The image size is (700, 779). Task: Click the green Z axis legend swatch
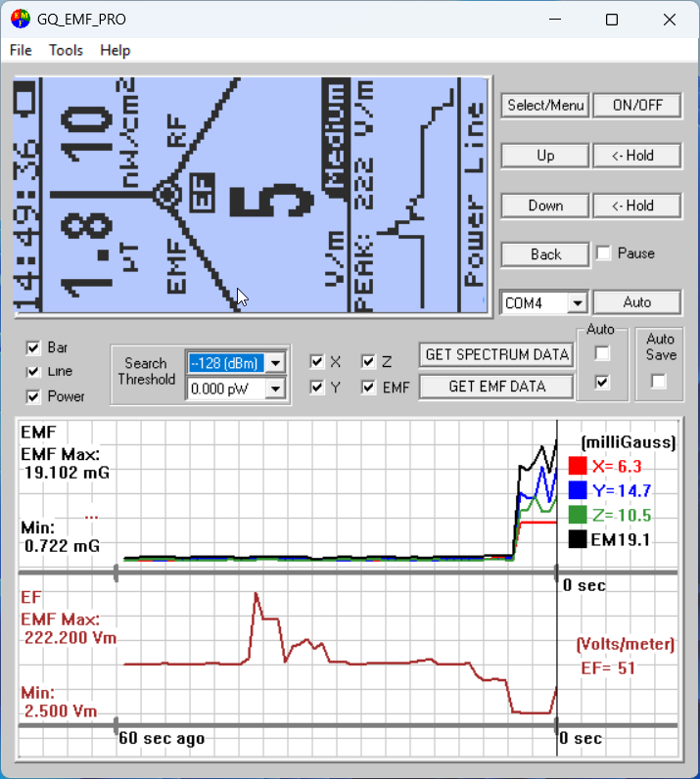pyautogui.click(x=578, y=515)
